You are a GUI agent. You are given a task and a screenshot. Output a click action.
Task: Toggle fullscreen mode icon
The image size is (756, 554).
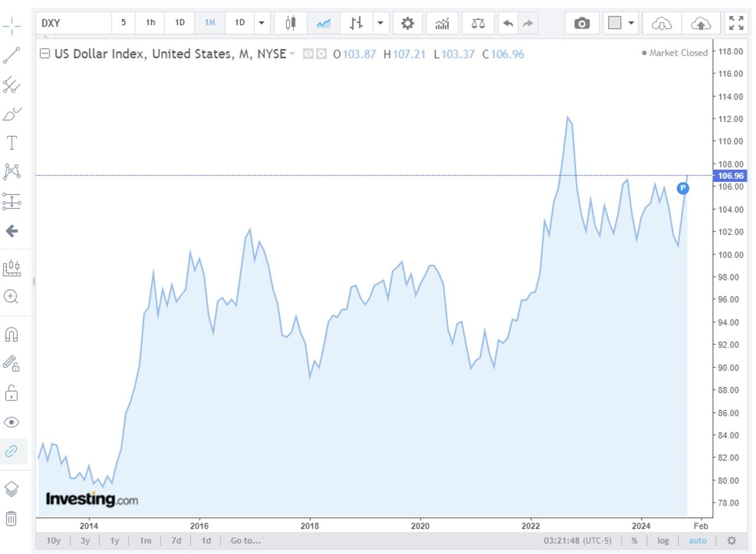click(x=737, y=23)
